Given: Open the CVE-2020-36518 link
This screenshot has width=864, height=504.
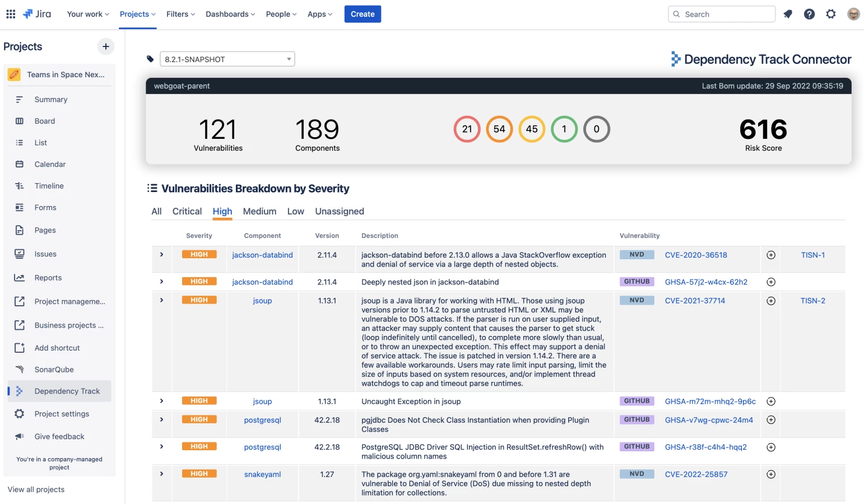Looking at the screenshot, I should tap(696, 255).
